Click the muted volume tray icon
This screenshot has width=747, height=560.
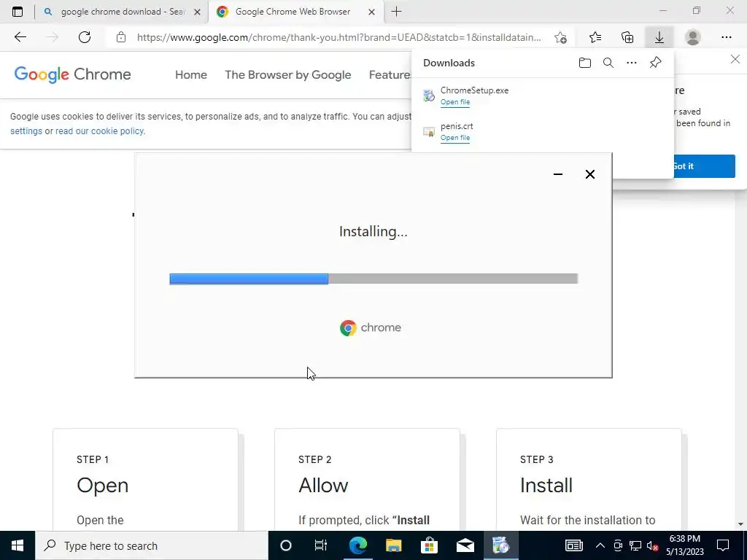[x=653, y=545]
